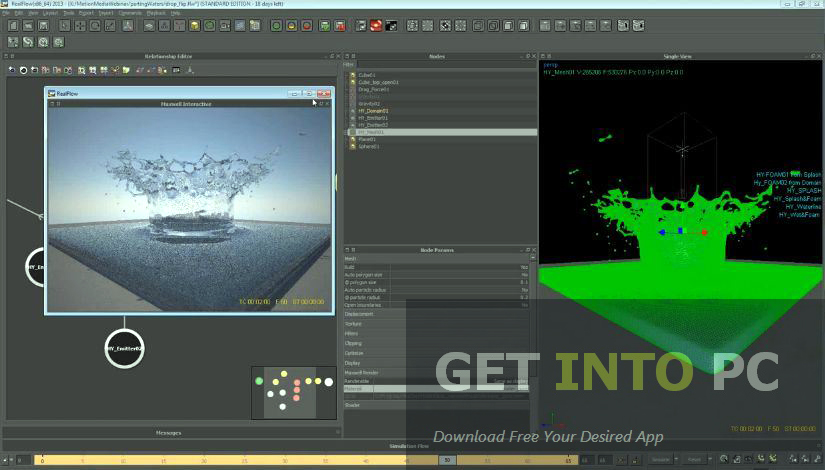Viewport: 825px width, 470px height.
Task: Open the File menu
Action: 6,13
